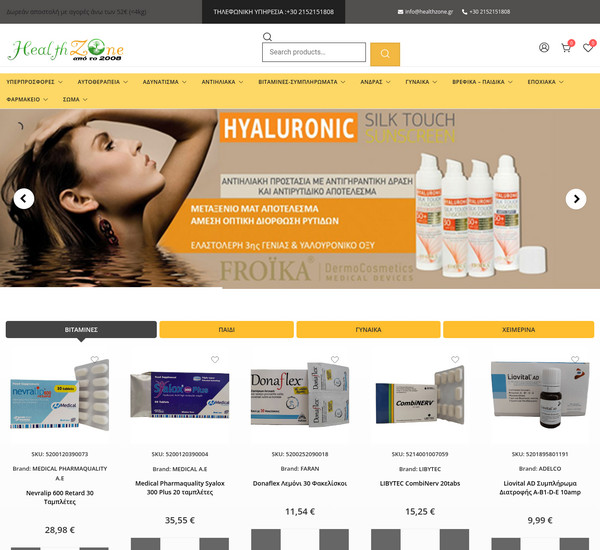The width and height of the screenshot is (600, 550).
Task: Select the ΓΥΝΑΙΚΑ product tab
Action: pyautogui.click(x=368, y=330)
